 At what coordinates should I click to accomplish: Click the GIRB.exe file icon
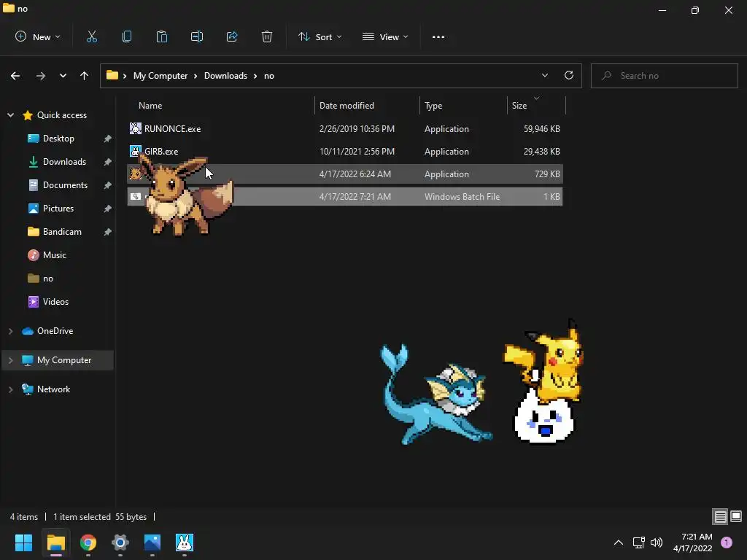[x=136, y=152]
